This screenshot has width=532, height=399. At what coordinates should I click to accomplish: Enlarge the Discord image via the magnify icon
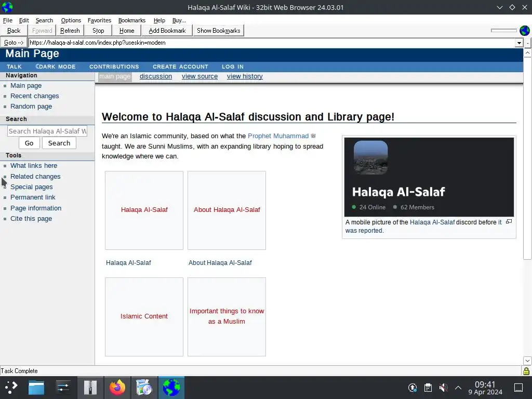click(509, 221)
